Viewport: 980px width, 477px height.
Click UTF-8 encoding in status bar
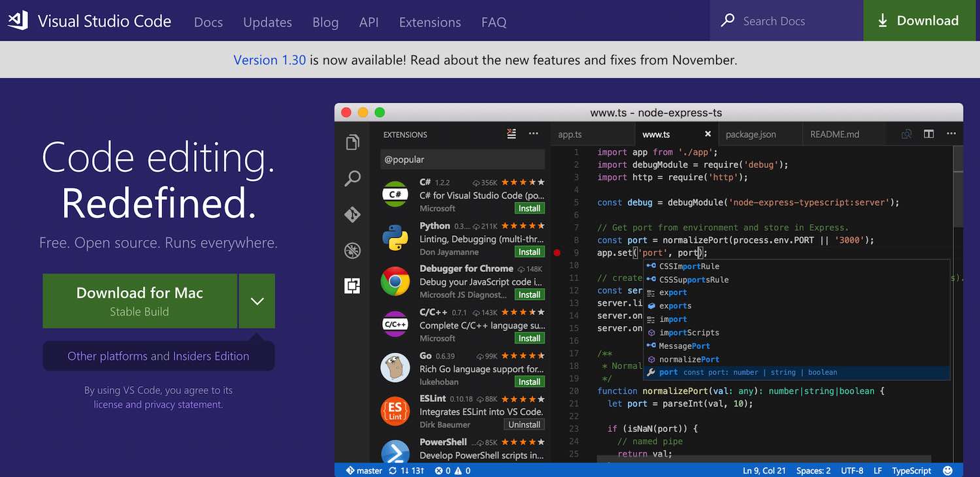click(x=852, y=470)
